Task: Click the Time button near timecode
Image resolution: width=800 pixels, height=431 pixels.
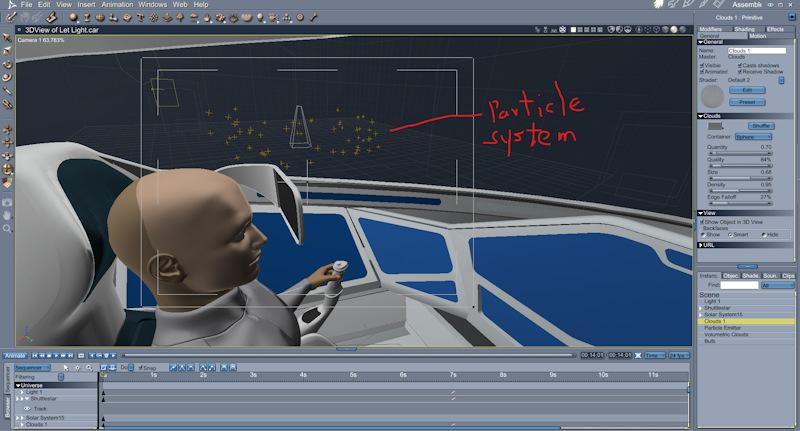Action: (x=653, y=355)
